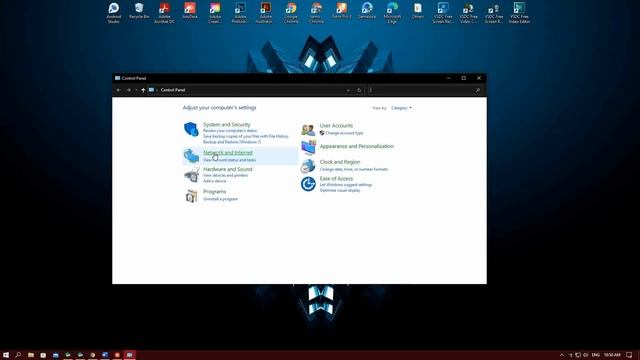The image size is (640, 360).
Task: Click the ENG language indicator in the tray
Action: (x=596, y=355)
